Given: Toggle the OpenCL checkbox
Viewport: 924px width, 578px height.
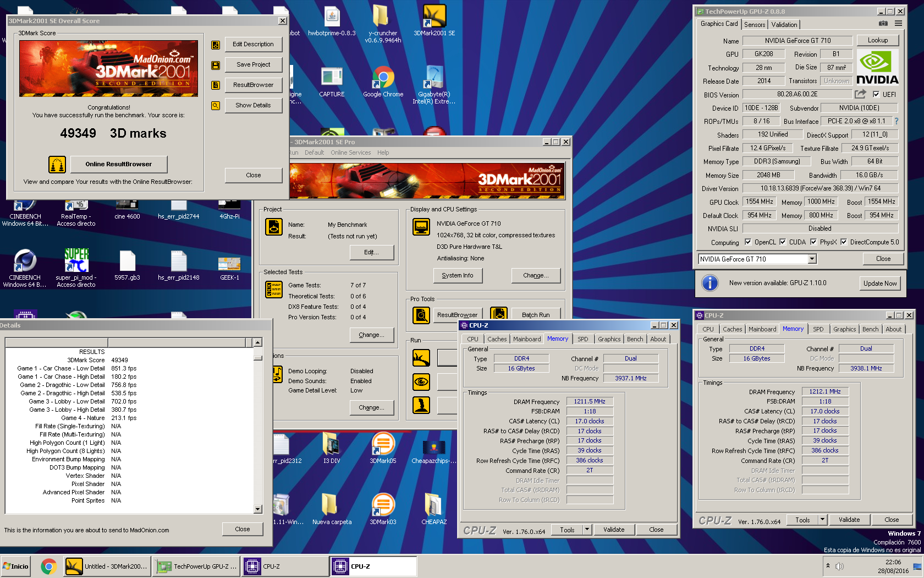Looking at the screenshot, I should point(748,242).
